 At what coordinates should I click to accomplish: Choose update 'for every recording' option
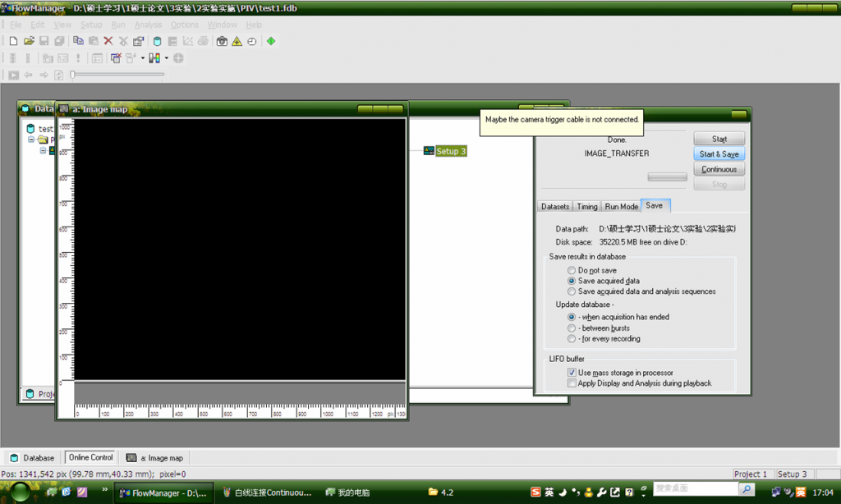click(572, 339)
